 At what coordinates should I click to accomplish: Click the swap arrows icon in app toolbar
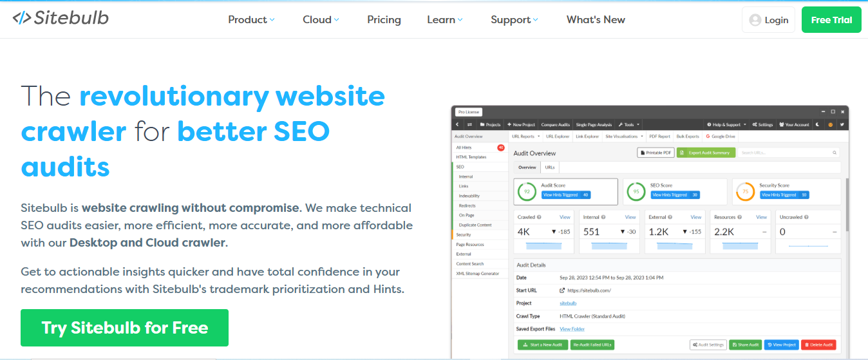pyautogui.click(x=469, y=124)
